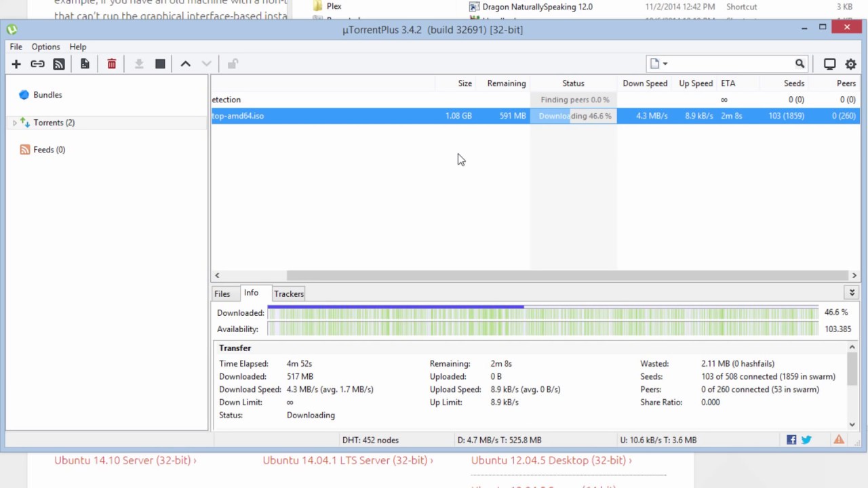Expand the Torrents (2) tree node

coord(14,123)
